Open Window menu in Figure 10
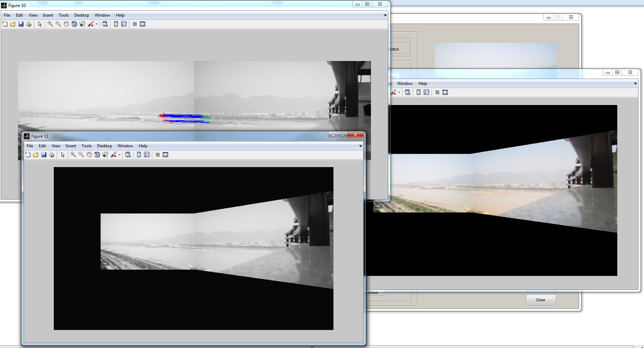Screen dimensions: 644x348 coord(102,15)
